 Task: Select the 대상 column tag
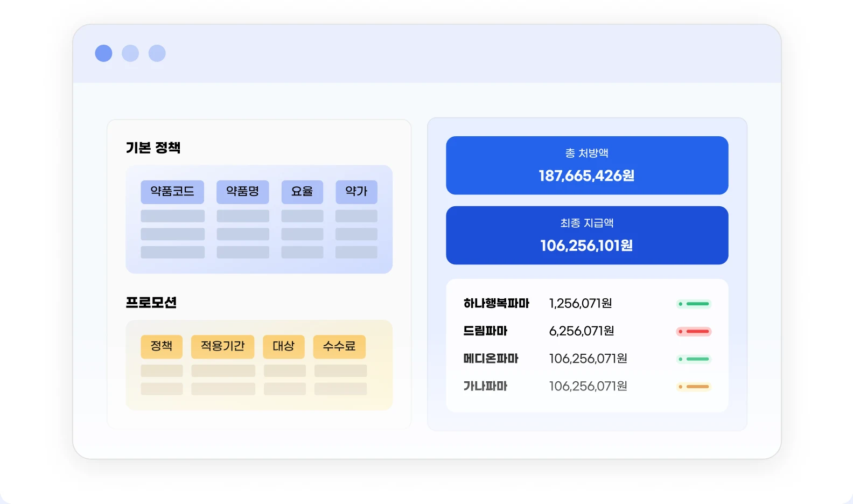coord(284,347)
